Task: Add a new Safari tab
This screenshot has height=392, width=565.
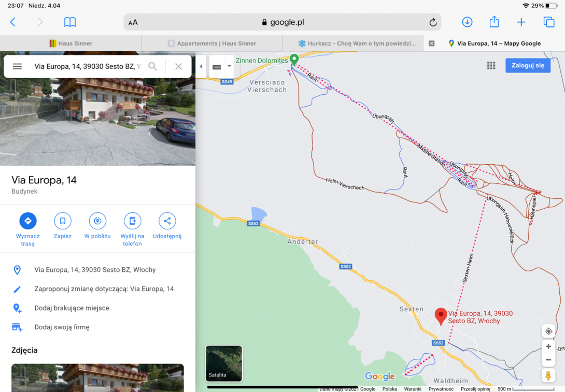Action: coord(521,22)
